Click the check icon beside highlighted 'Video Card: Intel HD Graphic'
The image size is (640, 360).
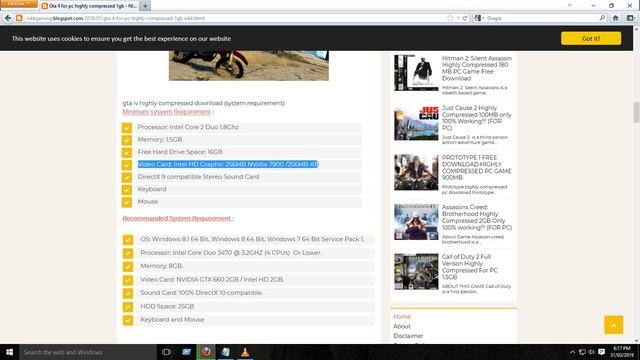(x=127, y=164)
